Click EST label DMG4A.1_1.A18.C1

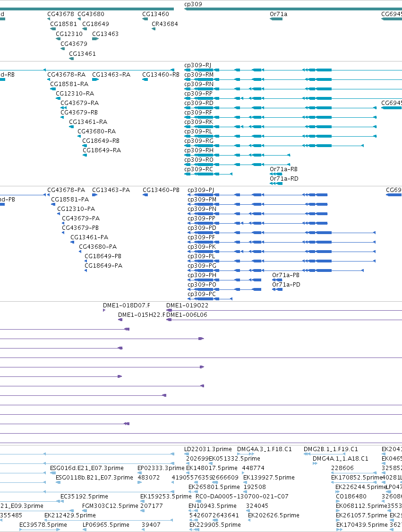pyautogui.click(x=340, y=459)
